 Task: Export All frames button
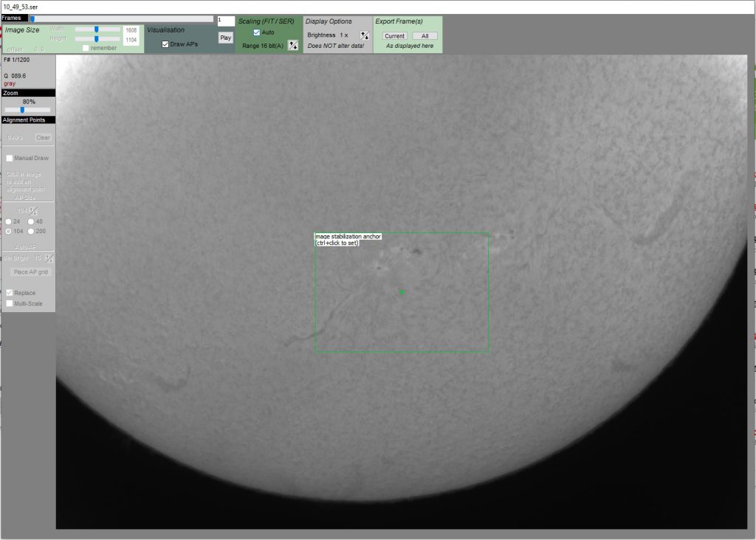coord(425,36)
